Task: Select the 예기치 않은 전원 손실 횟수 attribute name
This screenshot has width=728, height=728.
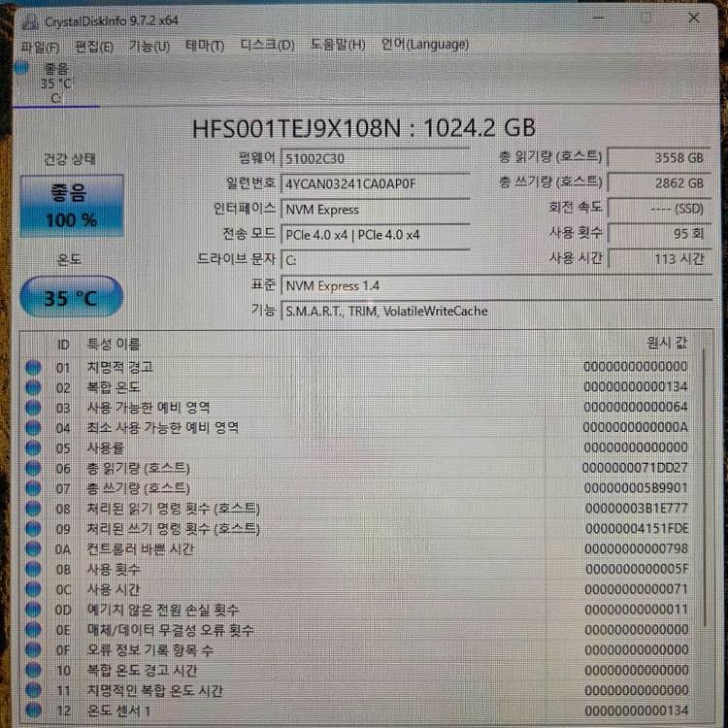Action: click(163, 610)
